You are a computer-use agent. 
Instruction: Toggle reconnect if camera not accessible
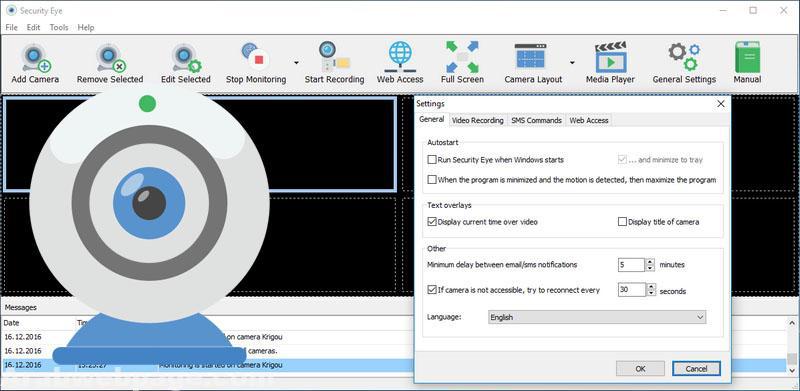pos(432,290)
